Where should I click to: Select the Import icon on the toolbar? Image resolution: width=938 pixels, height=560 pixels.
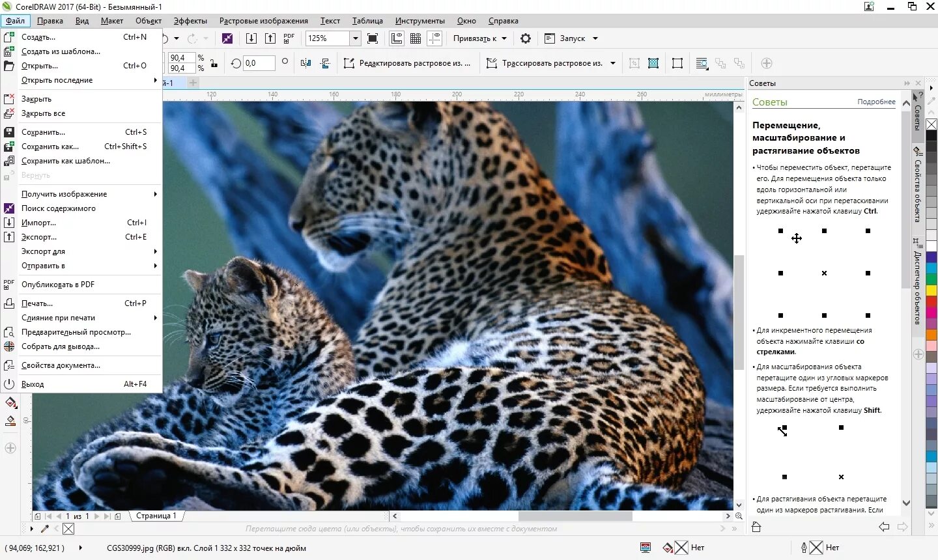coord(251,38)
